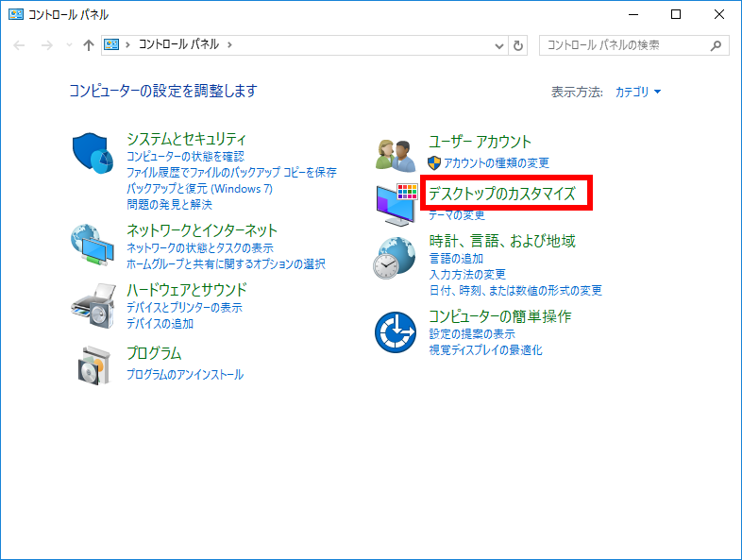Open the System and Security shield icon
Screen dimensions: 742x560
(x=93, y=153)
